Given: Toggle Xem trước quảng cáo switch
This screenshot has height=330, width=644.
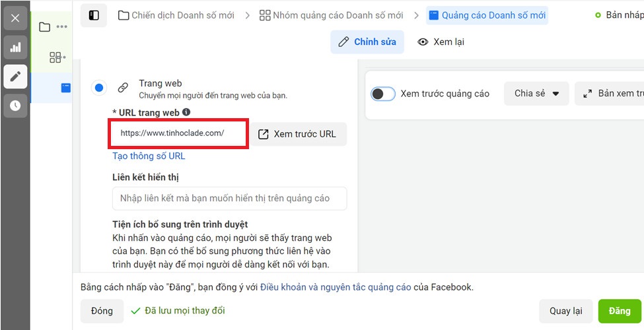Looking at the screenshot, I should (383, 94).
